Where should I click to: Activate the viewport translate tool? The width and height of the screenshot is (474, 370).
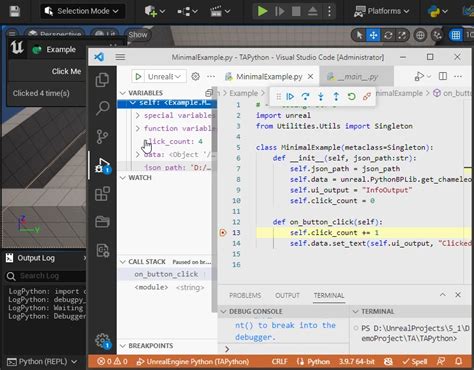[x=373, y=35]
